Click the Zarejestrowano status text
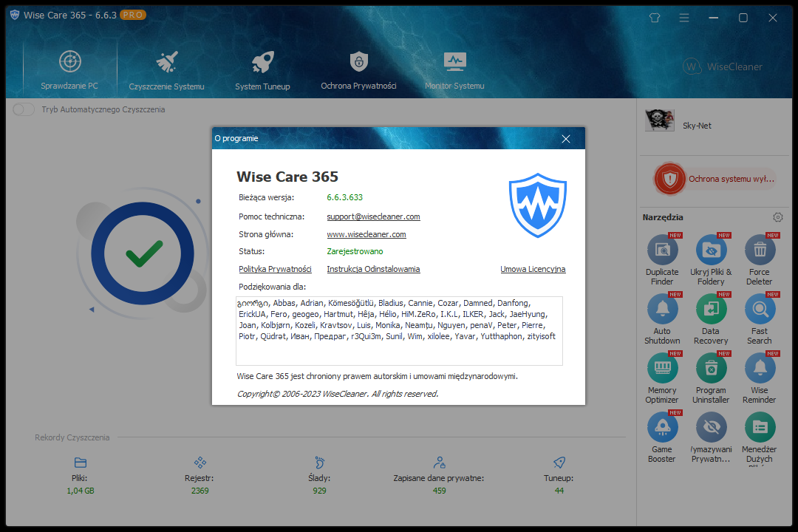798x532 pixels. point(355,251)
